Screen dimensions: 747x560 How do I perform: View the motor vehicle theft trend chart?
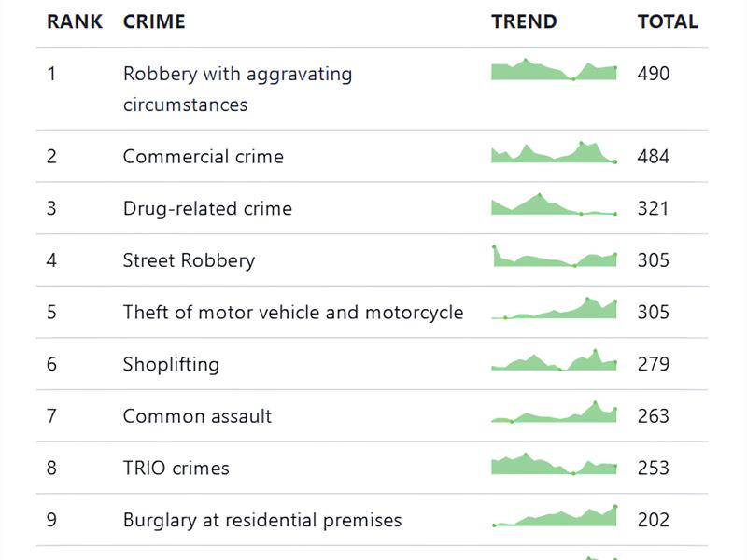(554, 308)
